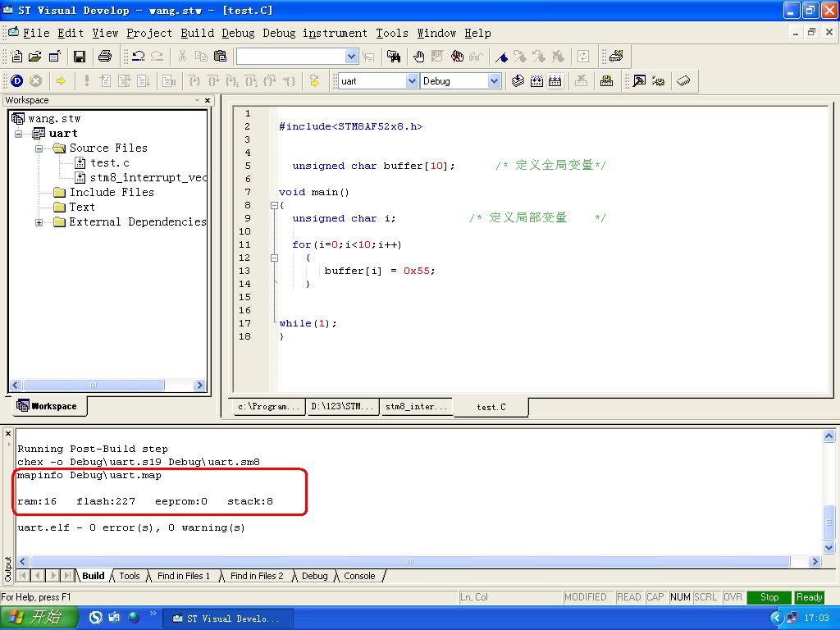
Task: Open Find in Files with binoculars icon
Action: (x=394, y=56)
